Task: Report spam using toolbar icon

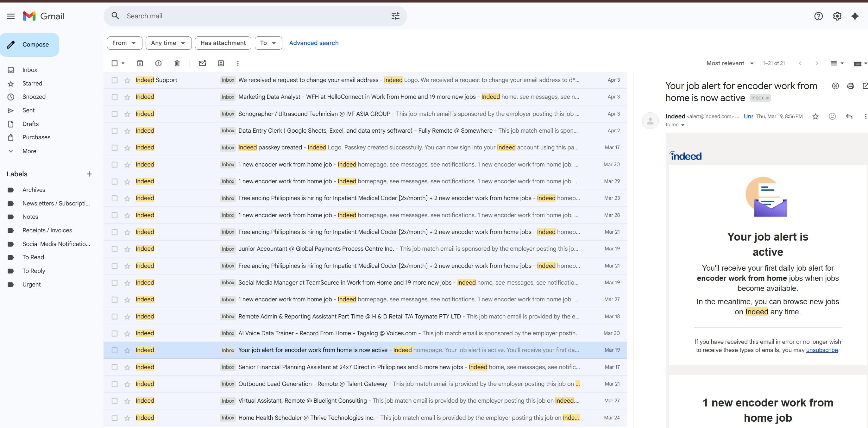Action: coord(158,63)
